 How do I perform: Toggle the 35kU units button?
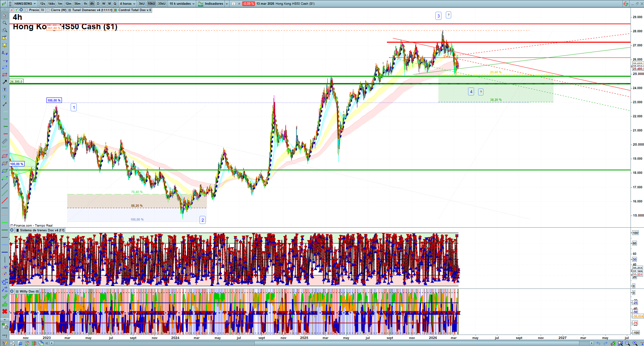[x=162, y=4]
